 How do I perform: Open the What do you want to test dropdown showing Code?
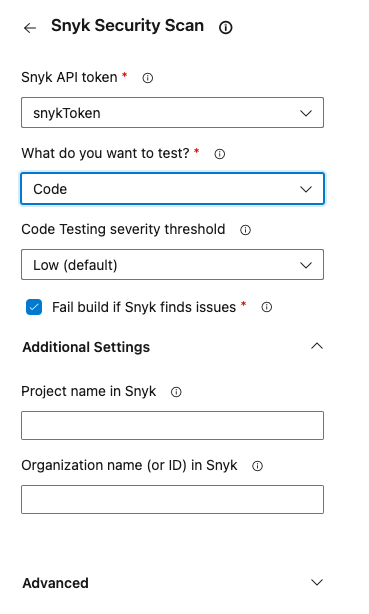(x=172, y=189)
